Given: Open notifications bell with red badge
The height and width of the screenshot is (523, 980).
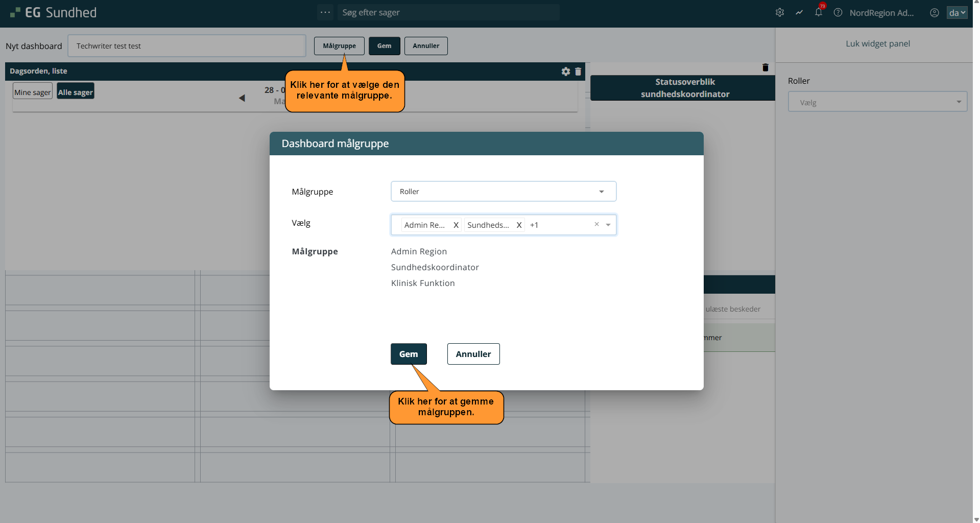Looking at the screenshot, I should point(819,12).
